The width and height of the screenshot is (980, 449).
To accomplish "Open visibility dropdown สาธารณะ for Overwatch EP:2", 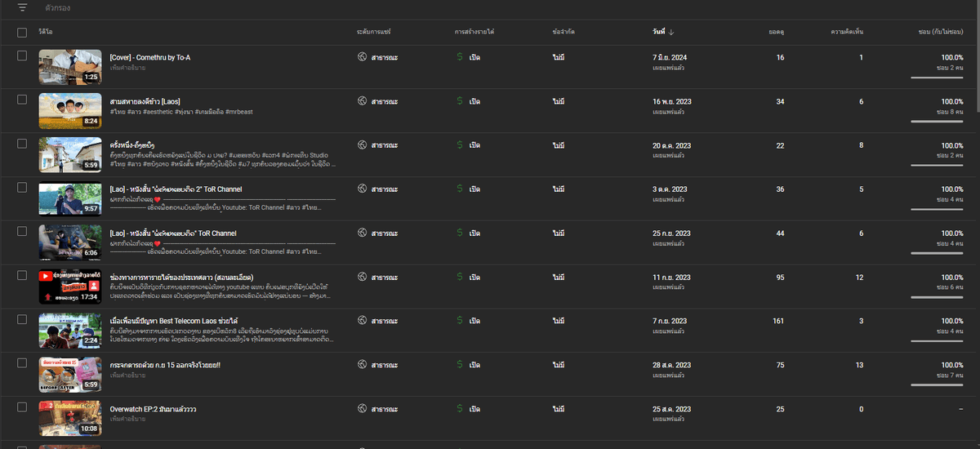I will 384,409.
